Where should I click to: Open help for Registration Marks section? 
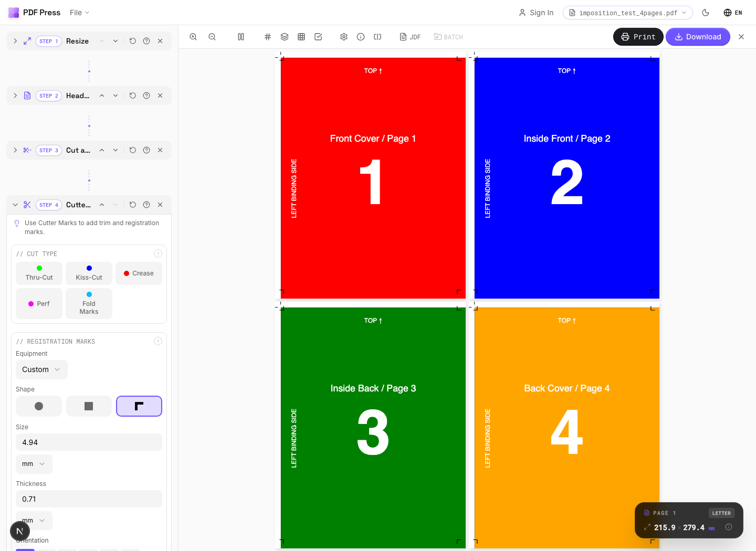pyautogui.click(x=157, y=341)
